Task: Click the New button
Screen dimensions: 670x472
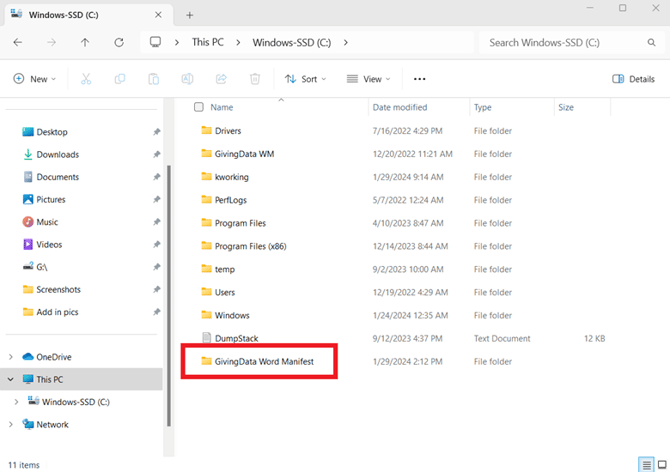Action: [34, 79]
